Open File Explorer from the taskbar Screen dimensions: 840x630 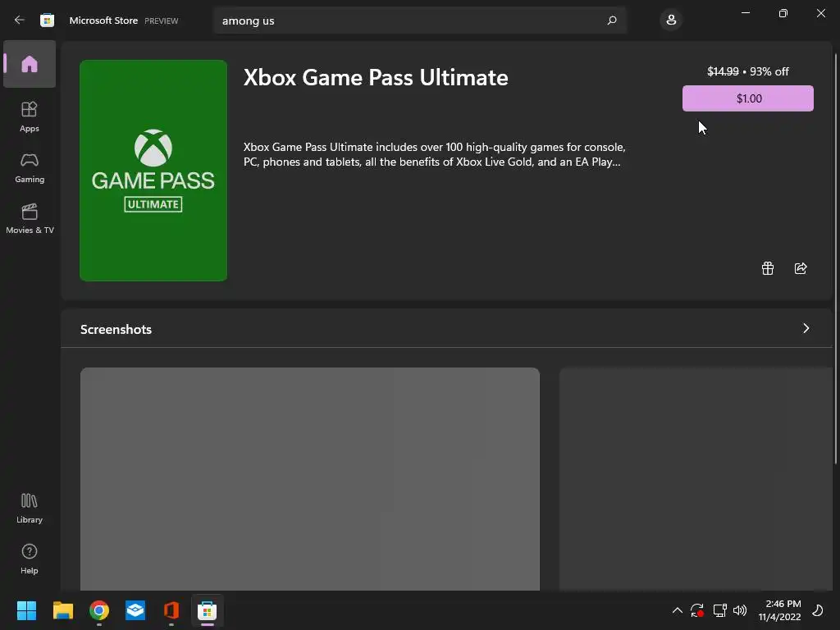[62, 610]
